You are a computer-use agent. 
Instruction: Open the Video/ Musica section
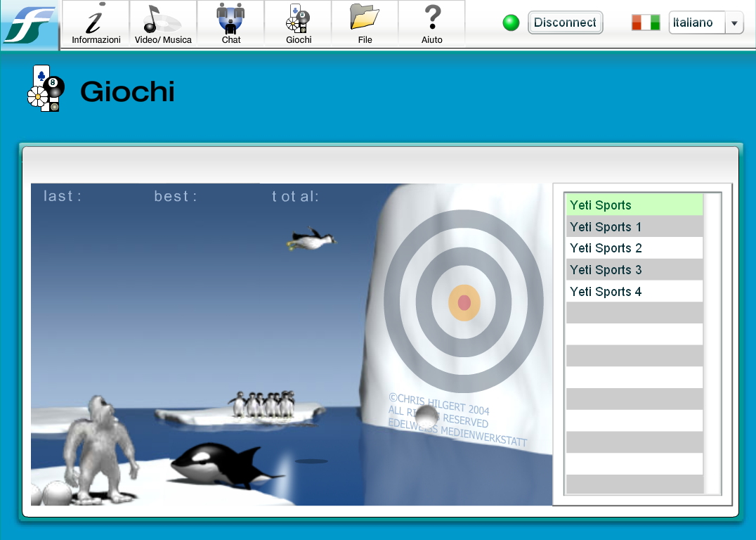(x=163, y=24)
